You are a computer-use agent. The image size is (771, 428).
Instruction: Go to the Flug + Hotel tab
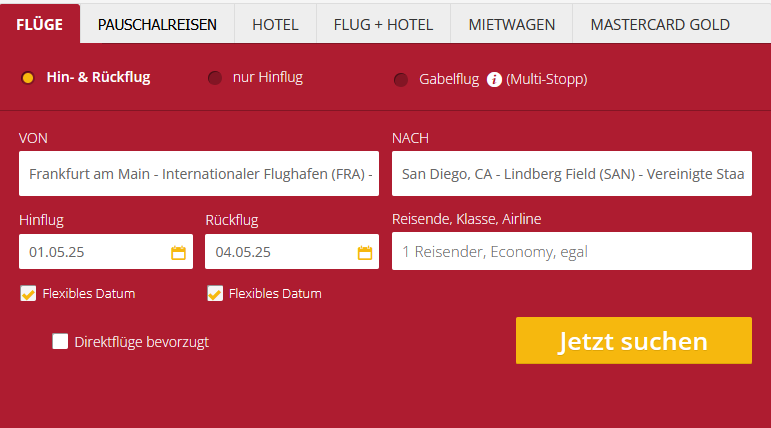384,24
